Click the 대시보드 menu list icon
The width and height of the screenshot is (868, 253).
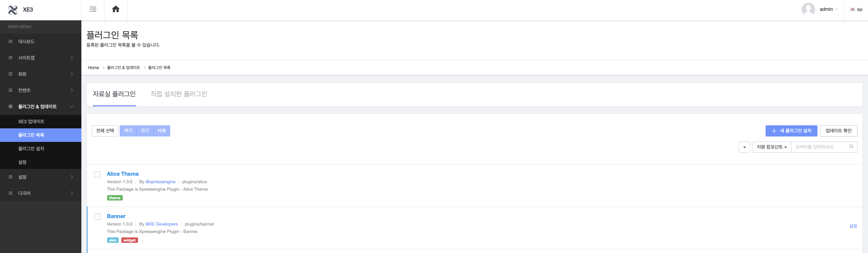click(x=11, y=42)
